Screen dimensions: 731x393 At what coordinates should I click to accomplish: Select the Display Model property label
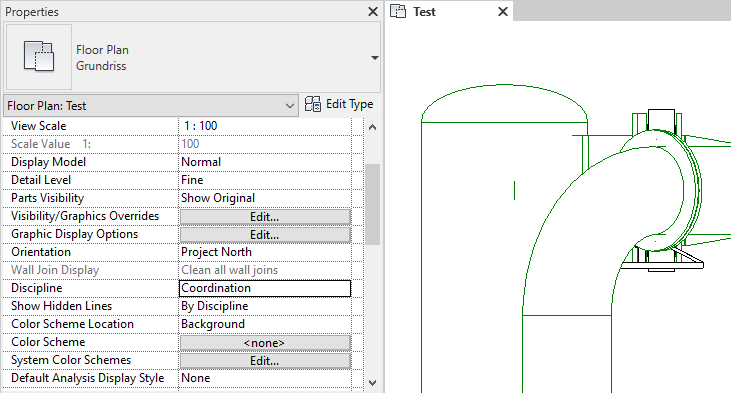pos(48,162)
